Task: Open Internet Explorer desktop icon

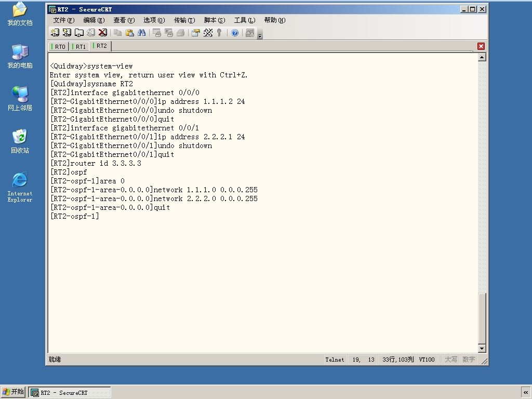Action: point(20,187)
